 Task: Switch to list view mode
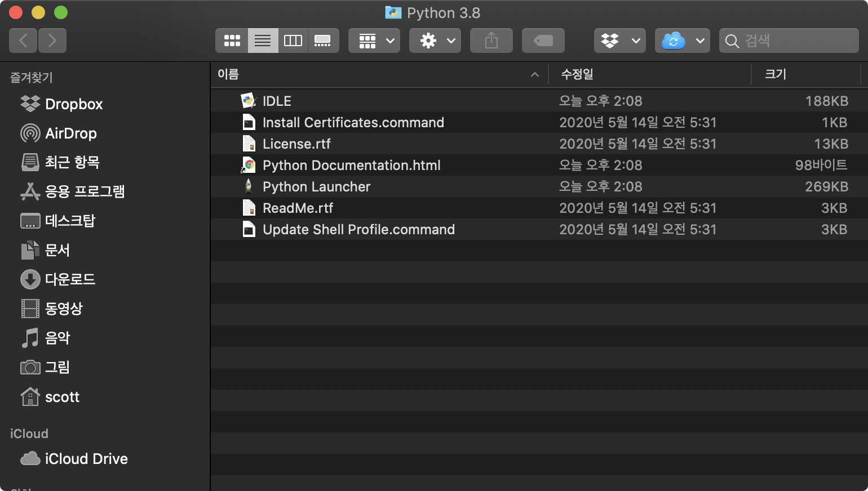263,41
